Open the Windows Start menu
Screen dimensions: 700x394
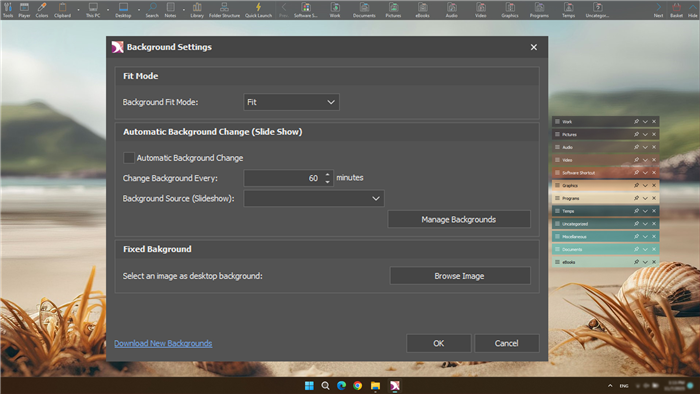pyautogui.click(x=309, y=386)
